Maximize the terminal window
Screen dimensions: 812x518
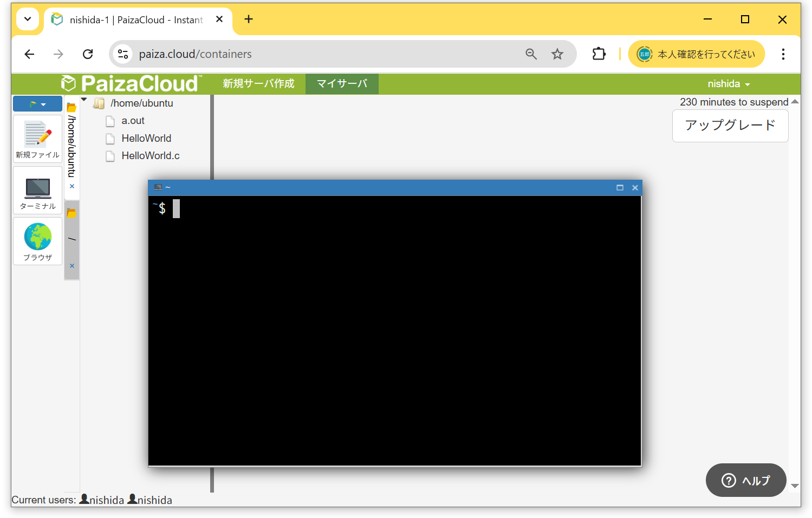pyautogui.click(x=620, y=188)
